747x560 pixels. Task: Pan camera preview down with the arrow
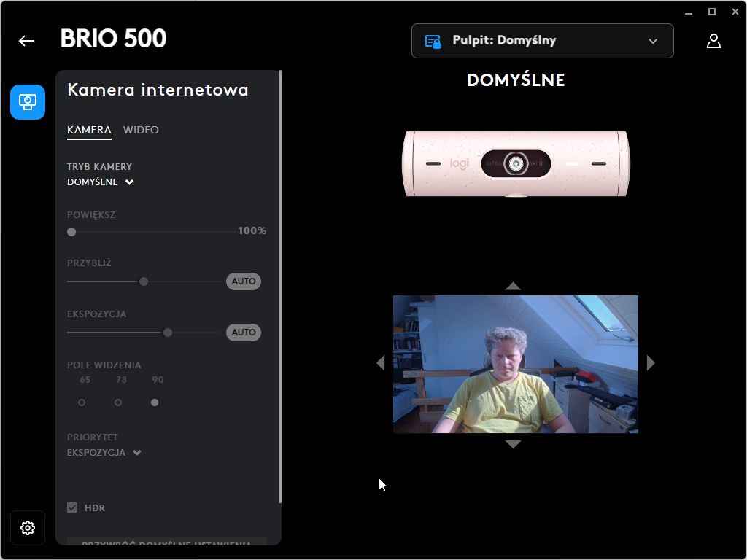tap(513, 444)
